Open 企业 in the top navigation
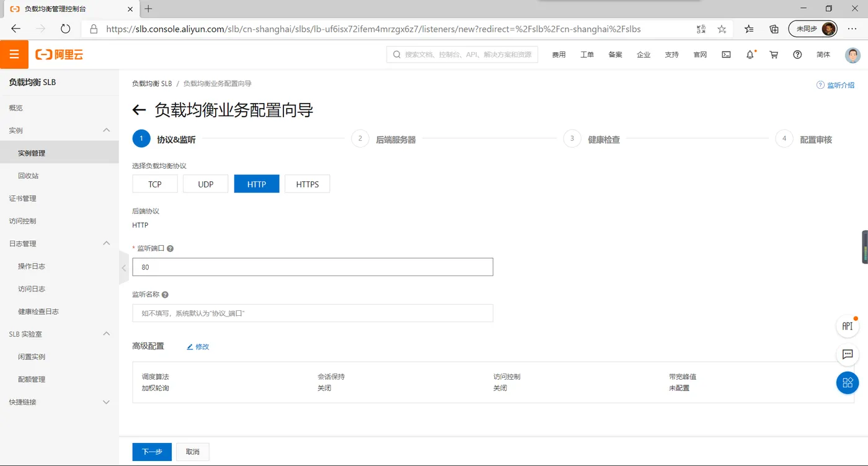The width and height of the screenshot is (868, 466). coord(644,55)
